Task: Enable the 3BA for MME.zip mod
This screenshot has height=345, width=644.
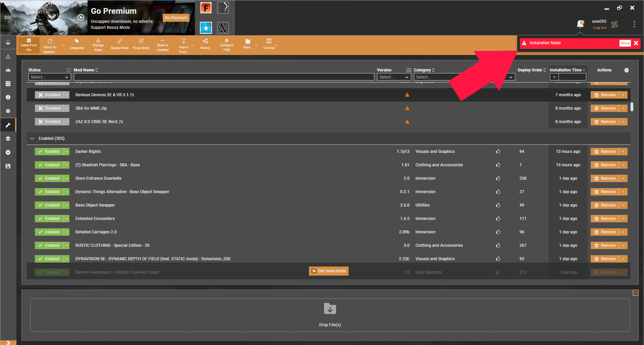Action: point(49,108)
